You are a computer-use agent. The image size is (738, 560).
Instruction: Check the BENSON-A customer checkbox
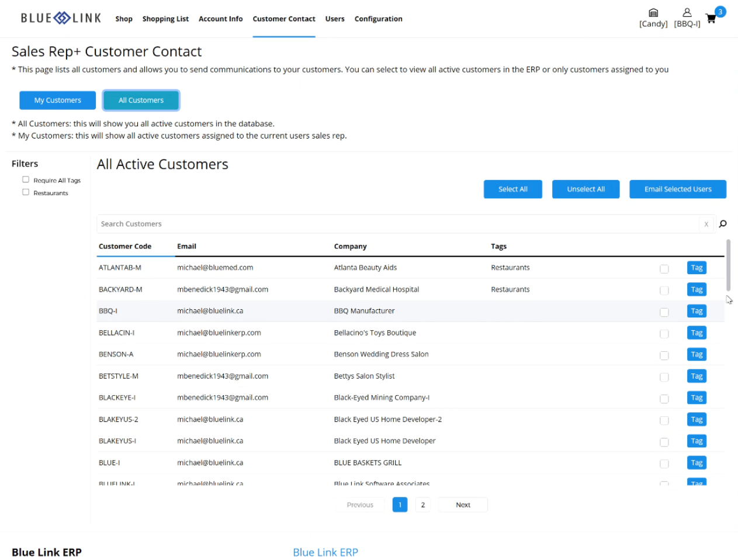664,355
